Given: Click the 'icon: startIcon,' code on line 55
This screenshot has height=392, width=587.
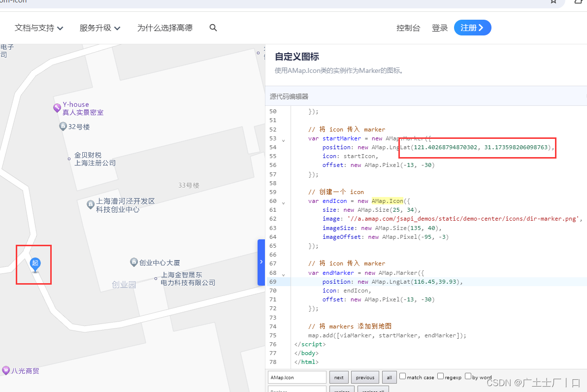Looking at the screenshot, I should [x=351, y=156].
